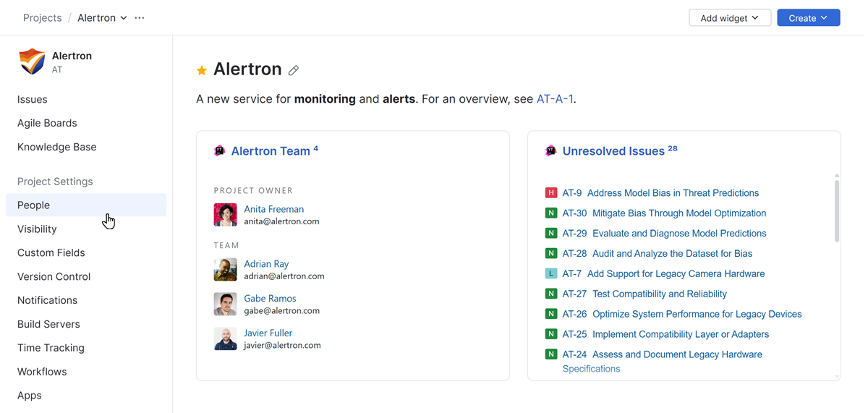Click the red H priority icon for AT-9
868x413 pixels.
[x=551, y=193]
